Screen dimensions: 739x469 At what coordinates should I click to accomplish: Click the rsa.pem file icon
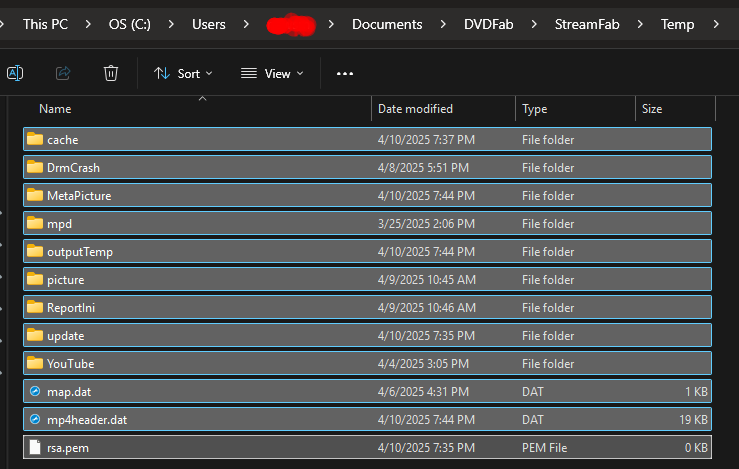35,448
